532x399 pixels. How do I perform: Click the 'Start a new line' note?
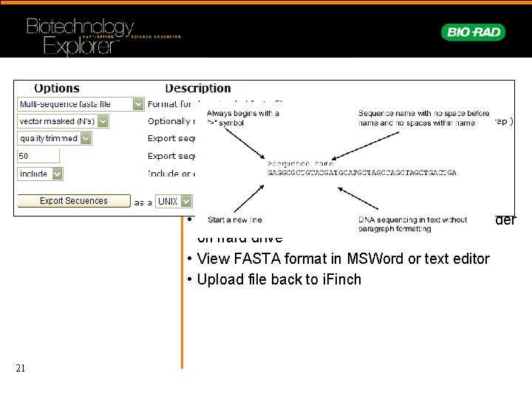235,219
